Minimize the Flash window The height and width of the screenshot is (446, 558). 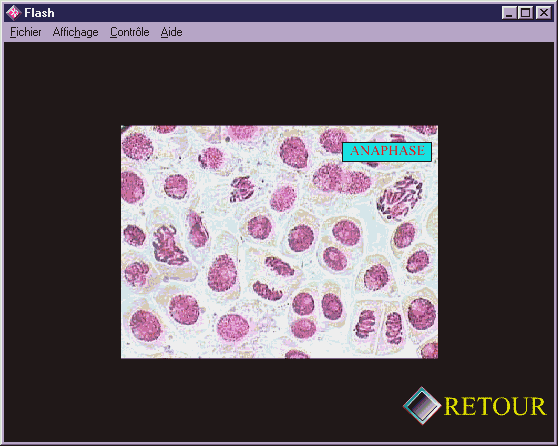[x=509, y=13]
